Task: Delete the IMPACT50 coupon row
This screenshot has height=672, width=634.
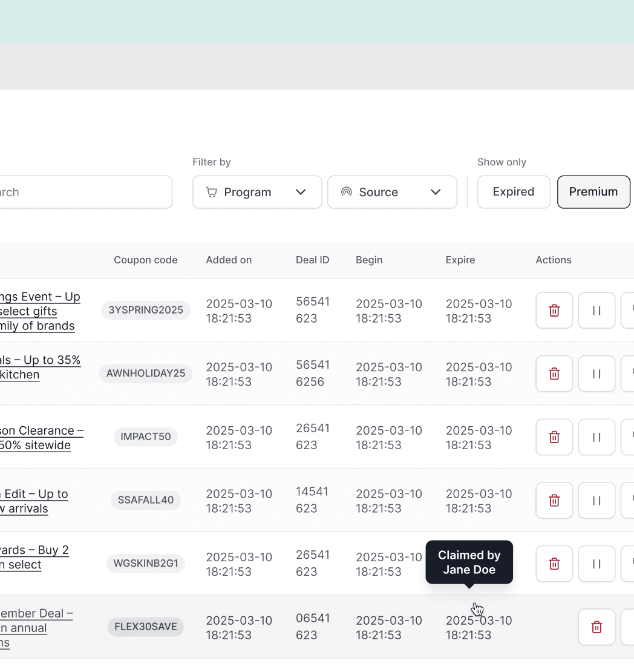Action: 554,436
